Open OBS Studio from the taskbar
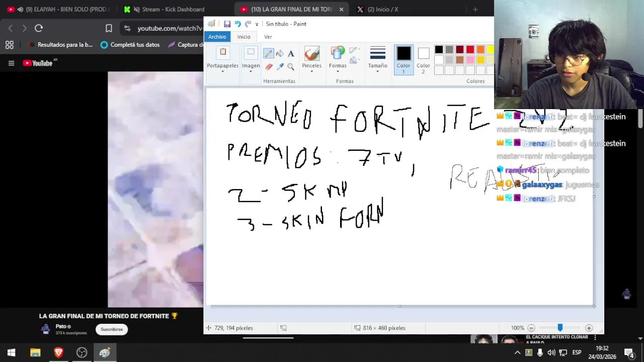The image size is (644, 362). (x=82, y=352)
